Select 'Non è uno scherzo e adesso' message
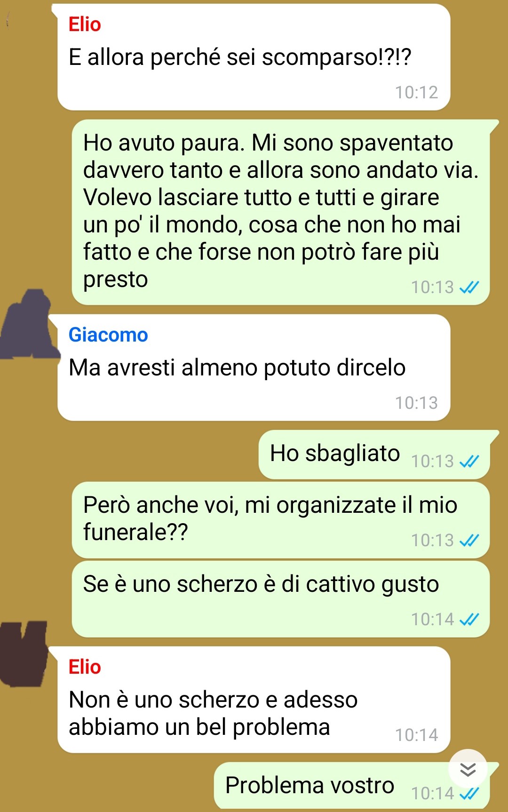The height and width of the screenshot is (812, 508). [254, 700]
